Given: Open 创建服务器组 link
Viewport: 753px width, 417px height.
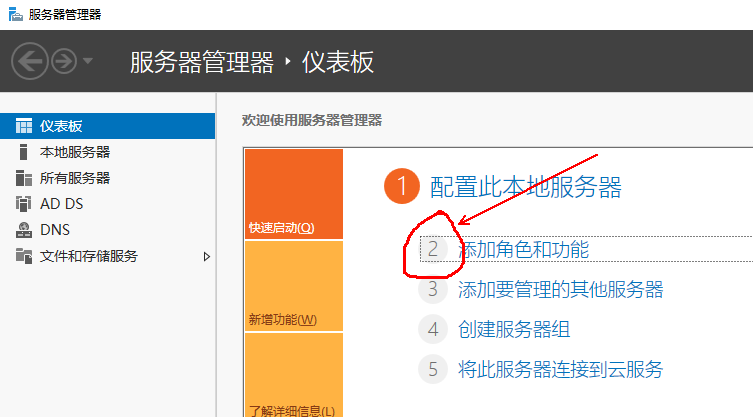Looking at the screenshot, I should coord(514,329).
